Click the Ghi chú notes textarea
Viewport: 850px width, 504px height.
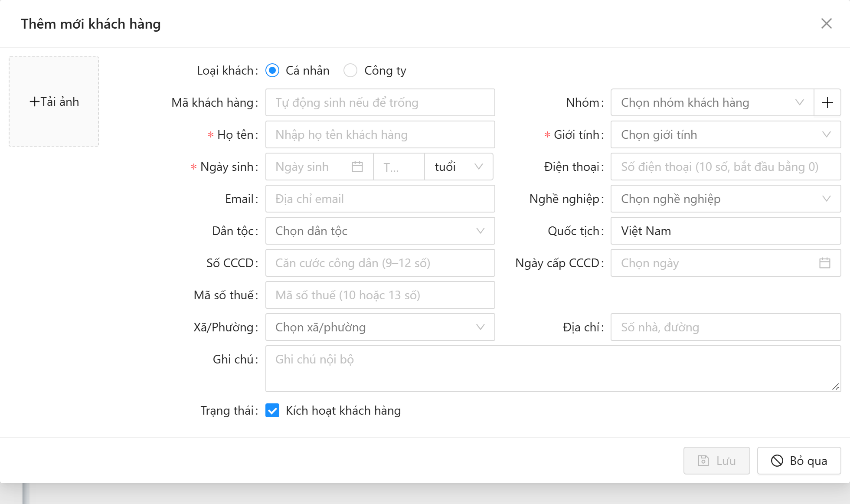coord(553,369)
